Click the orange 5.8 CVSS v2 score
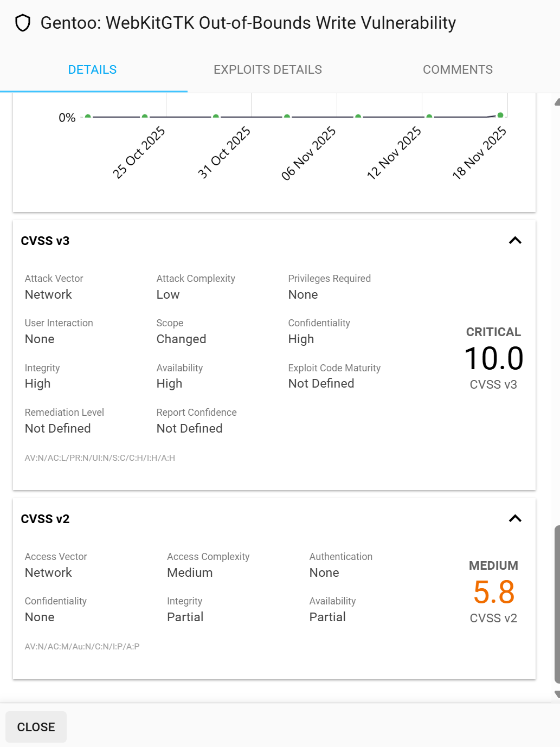The width and height of the screenshot is (560, 747). coord(494,592)
